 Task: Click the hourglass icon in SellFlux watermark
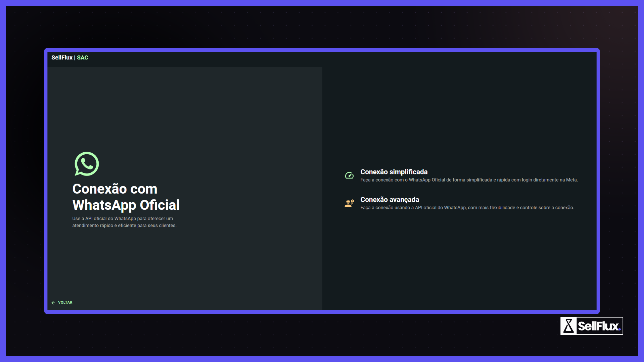point(568,326)
